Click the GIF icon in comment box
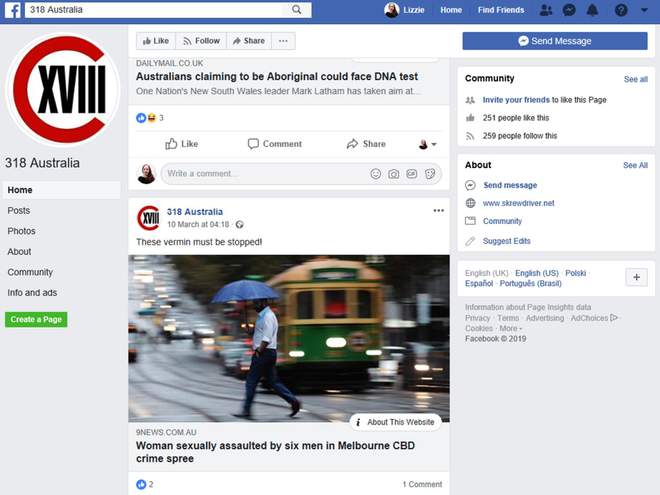 (x=412, y=174)
